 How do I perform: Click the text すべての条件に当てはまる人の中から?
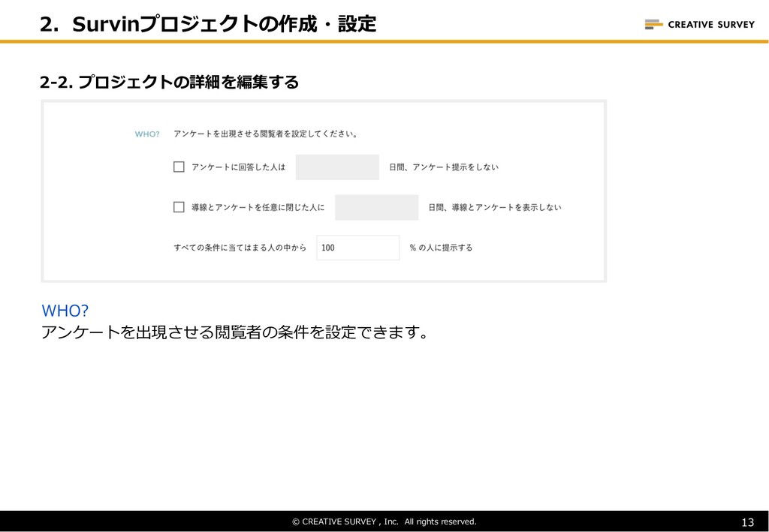click(240, 248)
